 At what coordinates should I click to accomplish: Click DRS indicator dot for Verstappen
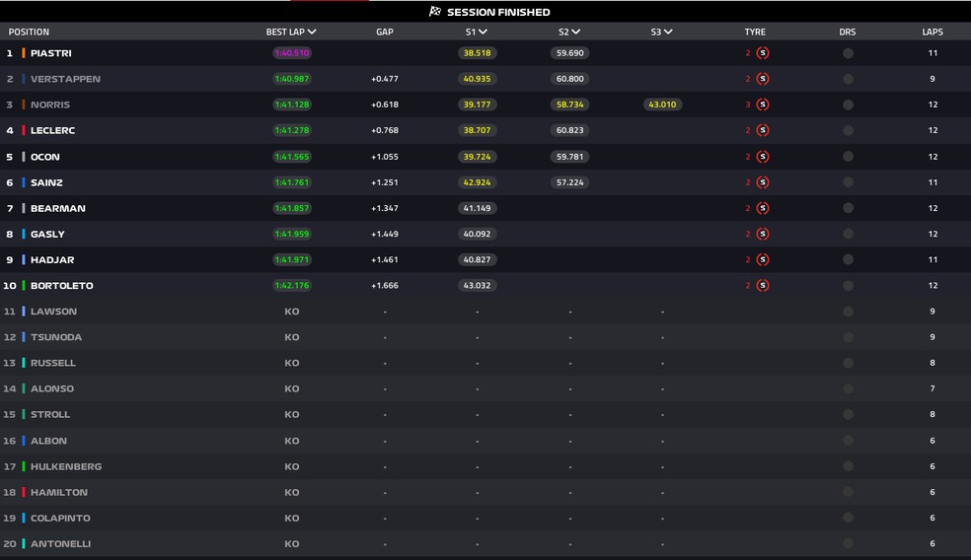coord(849,79)
